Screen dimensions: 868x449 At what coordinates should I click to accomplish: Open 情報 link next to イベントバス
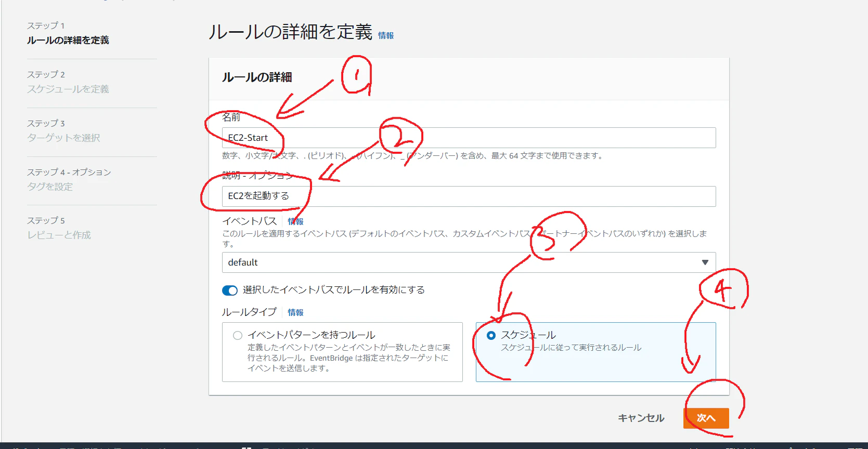296,221
